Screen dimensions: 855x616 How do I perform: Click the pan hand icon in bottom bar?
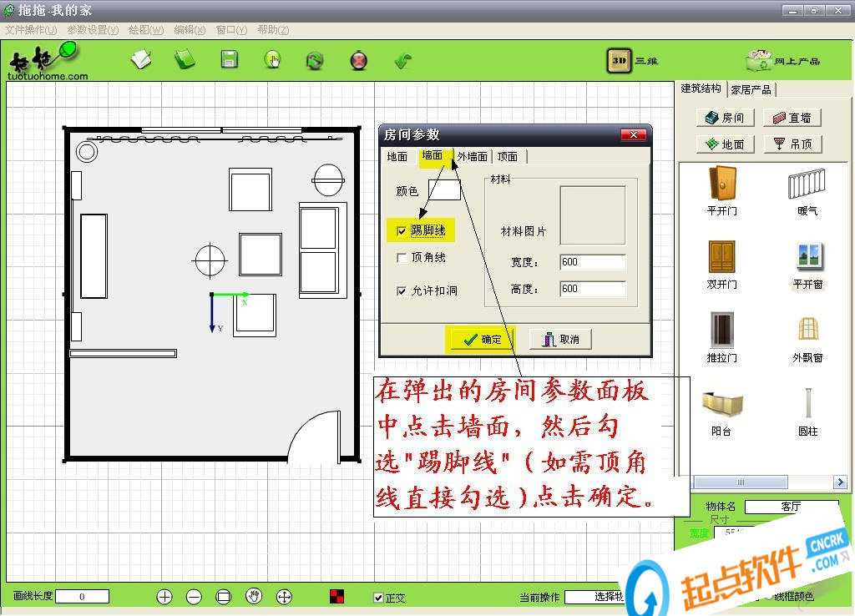pyautogui.click(x=254, y=596)
